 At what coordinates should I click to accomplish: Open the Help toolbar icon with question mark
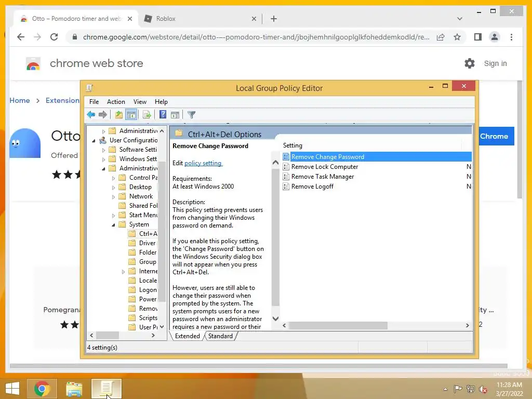(x=163, y=115)
